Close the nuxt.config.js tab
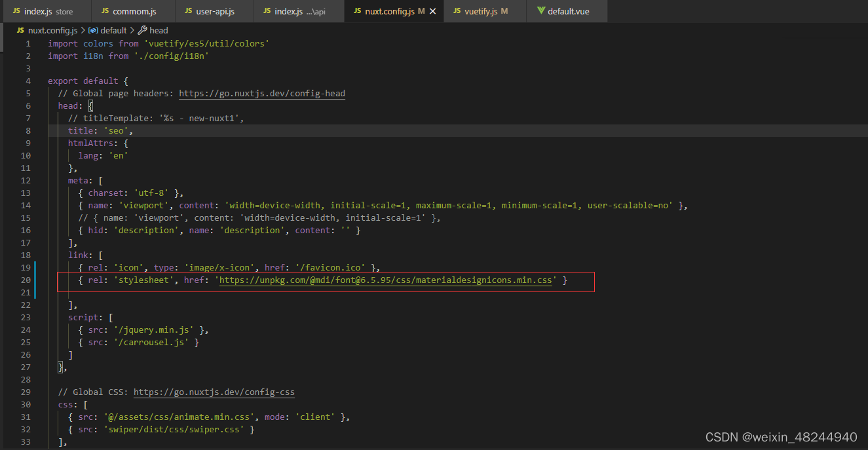The height and width of the screenshot is (450, 868). coord(432,11)
